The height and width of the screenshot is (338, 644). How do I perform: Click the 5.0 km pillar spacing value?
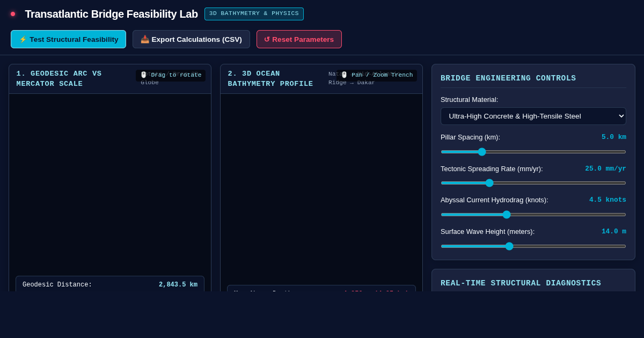(x=614, y=137)
